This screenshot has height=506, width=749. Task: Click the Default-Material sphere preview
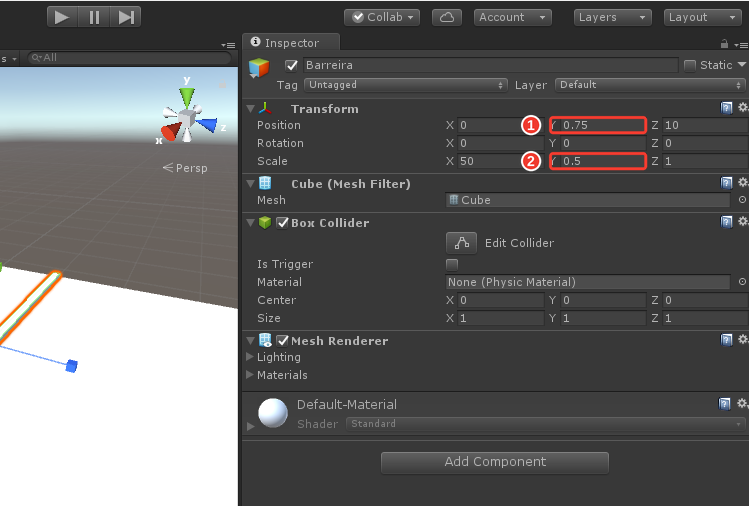[273, 413]
